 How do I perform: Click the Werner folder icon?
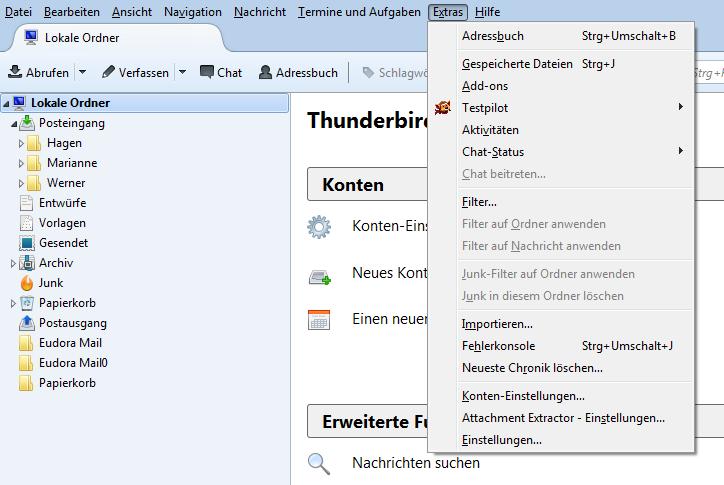tap(34, 183)
